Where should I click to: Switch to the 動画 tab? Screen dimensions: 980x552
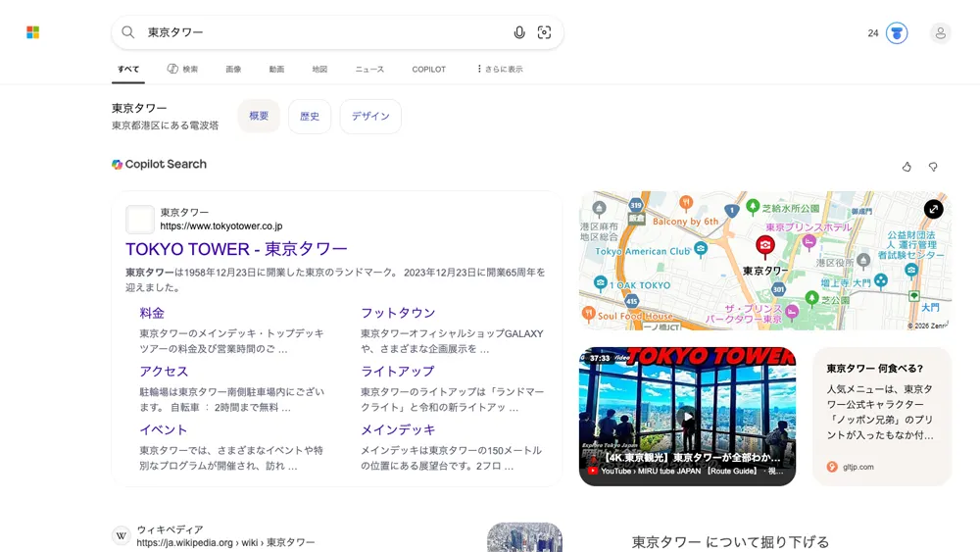(x=276, y=70)
